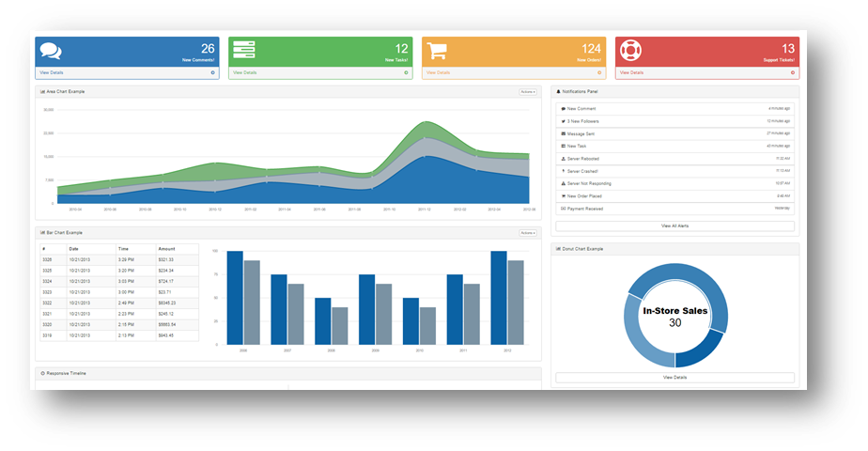Click the tasks list icon on green card
Image resolution: width=868 pixels, height=451 pixels.
tap(244, 51)
